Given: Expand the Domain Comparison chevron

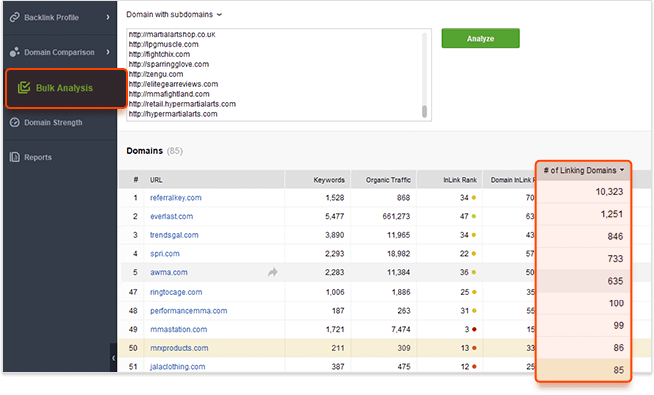Looking at the screenshot, I should pyautogui.click(x=108, y=52).
